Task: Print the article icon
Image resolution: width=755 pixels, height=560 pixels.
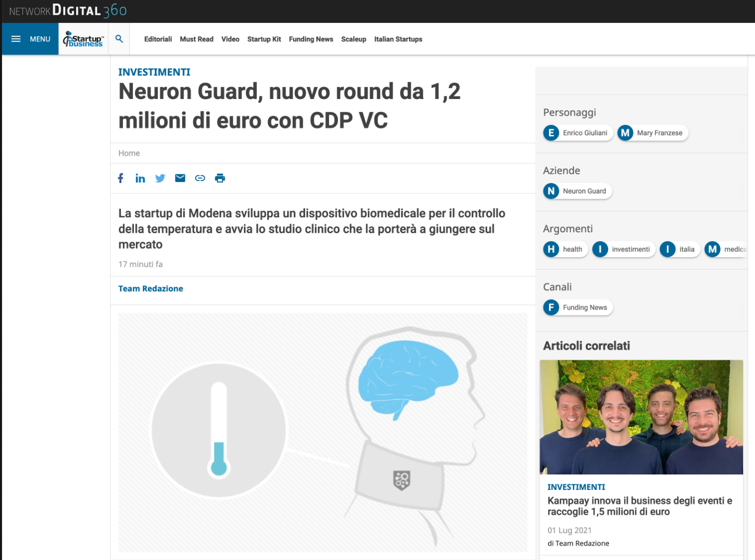Action: point(220,178)
